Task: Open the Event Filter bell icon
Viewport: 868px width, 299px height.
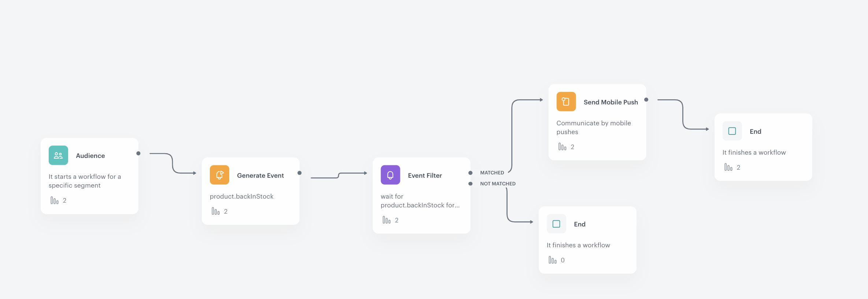Action: click(x=390, y=175)
